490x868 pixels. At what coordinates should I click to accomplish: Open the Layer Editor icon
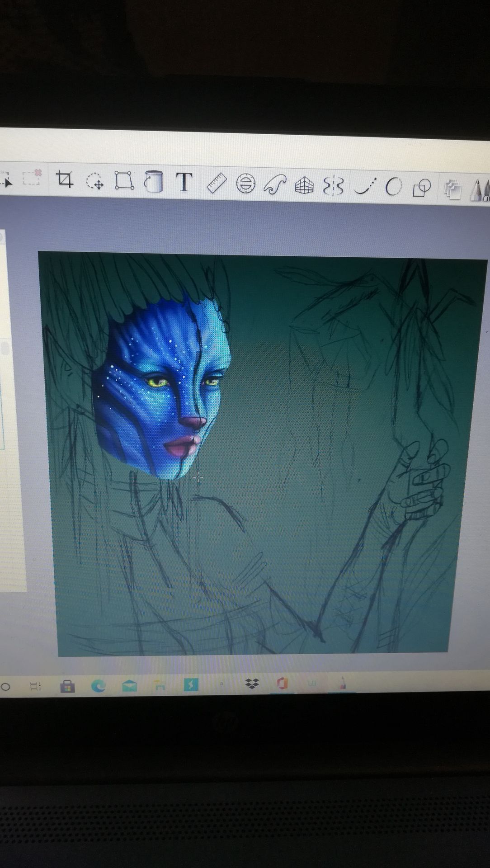pos(452,189)
